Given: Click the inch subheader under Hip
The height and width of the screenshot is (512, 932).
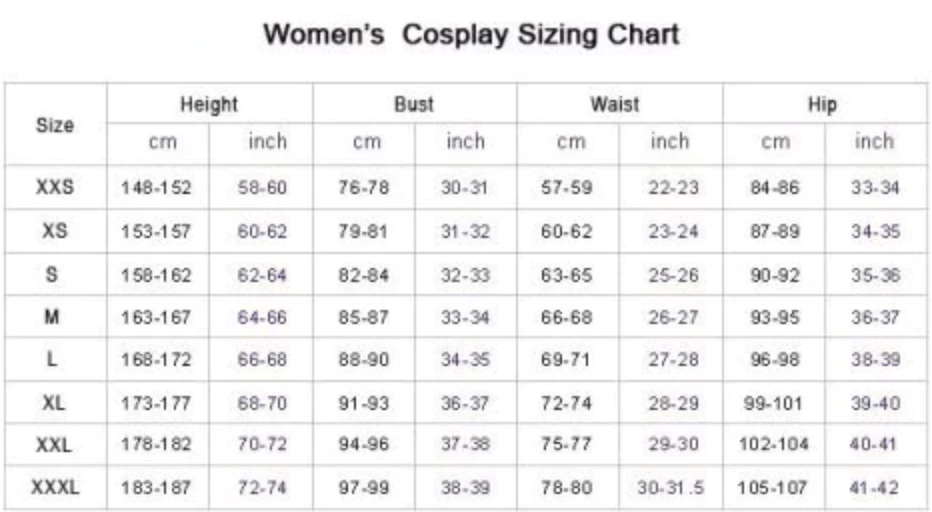Looking at the screenshot, I should point(874,142).
